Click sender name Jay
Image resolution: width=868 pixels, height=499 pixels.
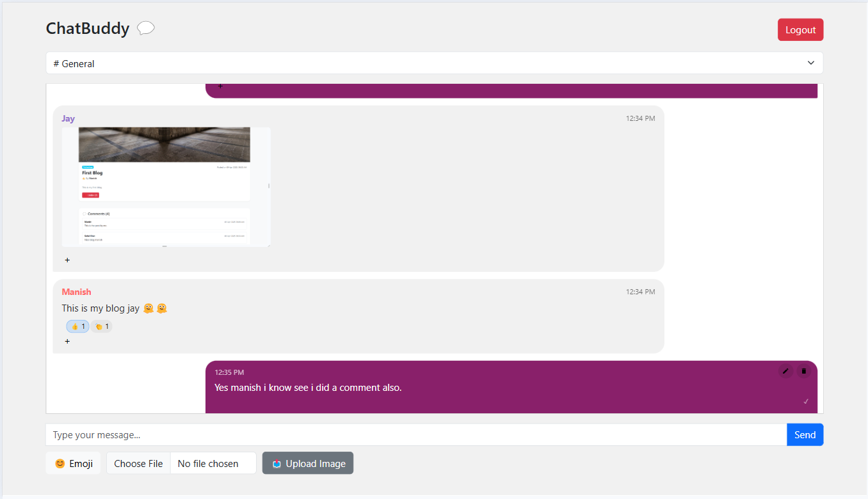[68, 118]
